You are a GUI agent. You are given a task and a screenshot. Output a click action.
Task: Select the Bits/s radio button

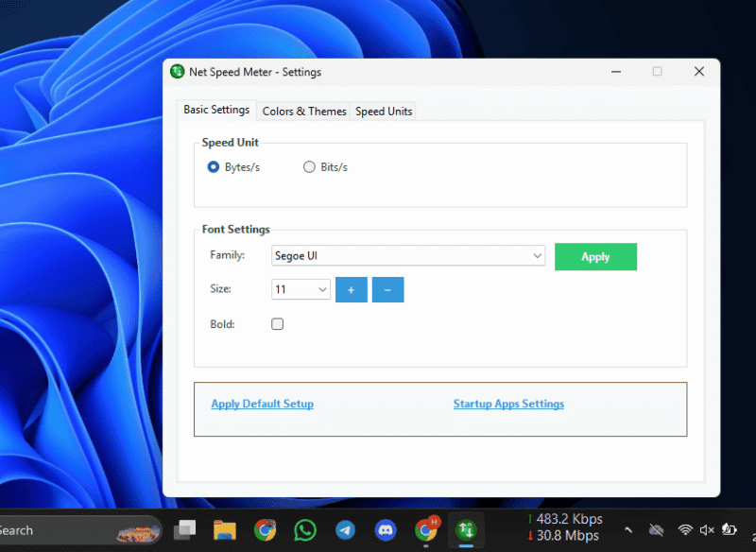pos(309,166)
